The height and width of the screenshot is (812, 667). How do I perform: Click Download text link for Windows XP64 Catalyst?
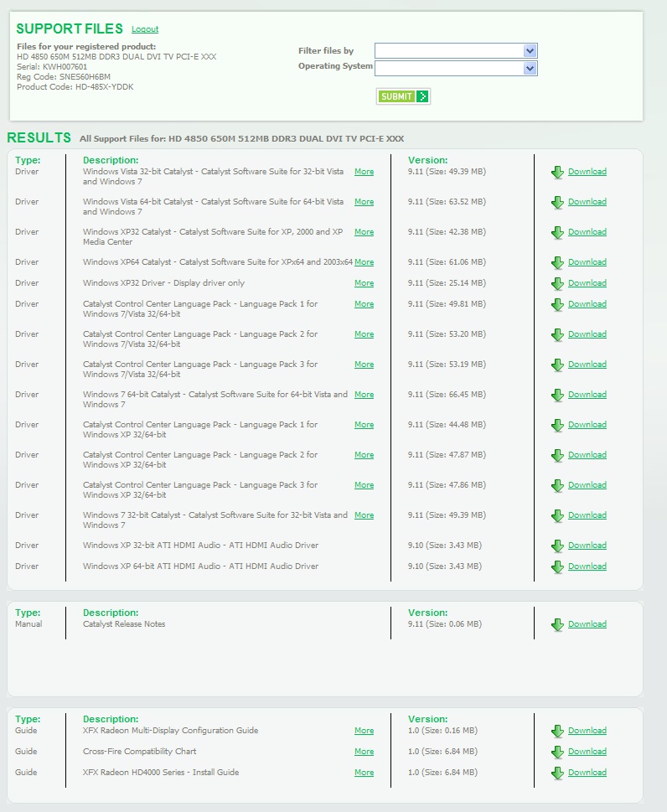[x=587, y=262]
